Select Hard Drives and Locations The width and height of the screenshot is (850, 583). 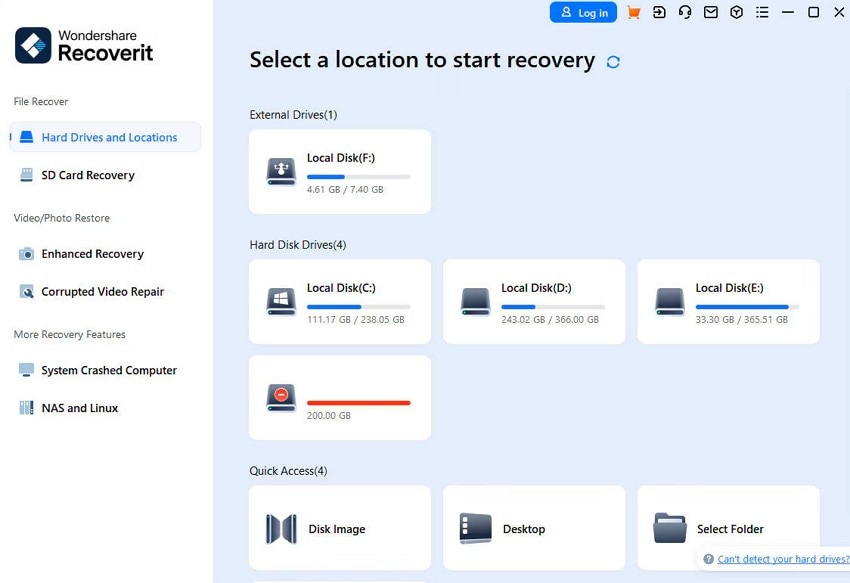pyautogui.click(x=105, y=137)
